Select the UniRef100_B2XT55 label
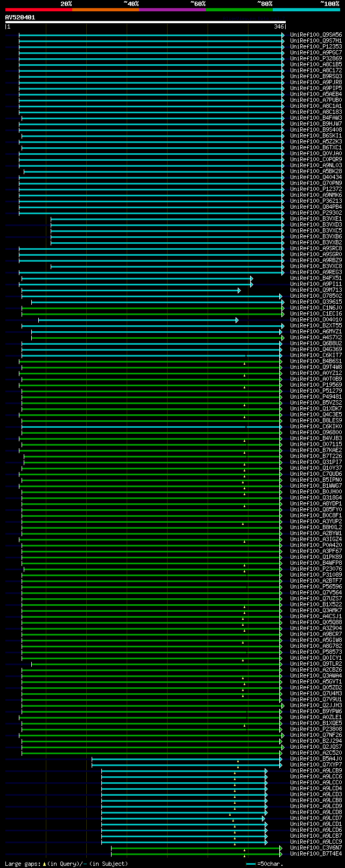The image size is (345, 868). tap(316, 326)
